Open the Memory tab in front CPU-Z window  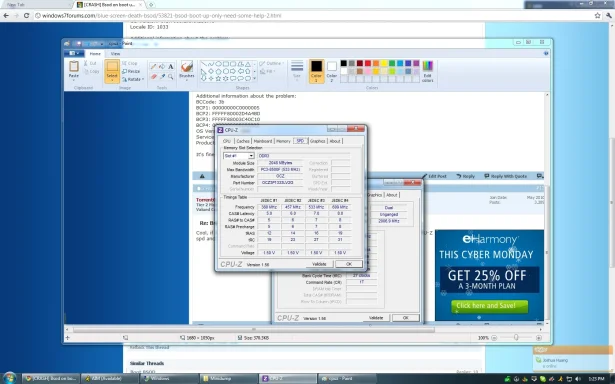tap(284, 141)
